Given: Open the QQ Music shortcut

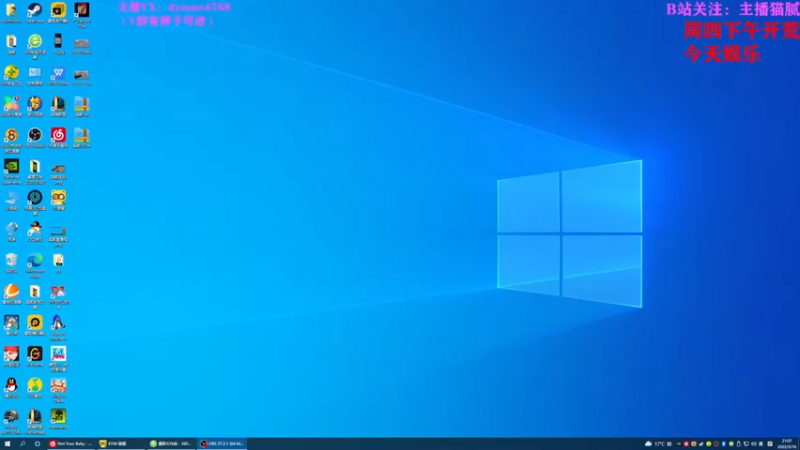Looking at the screenshot, I should (x=35, y=388).
